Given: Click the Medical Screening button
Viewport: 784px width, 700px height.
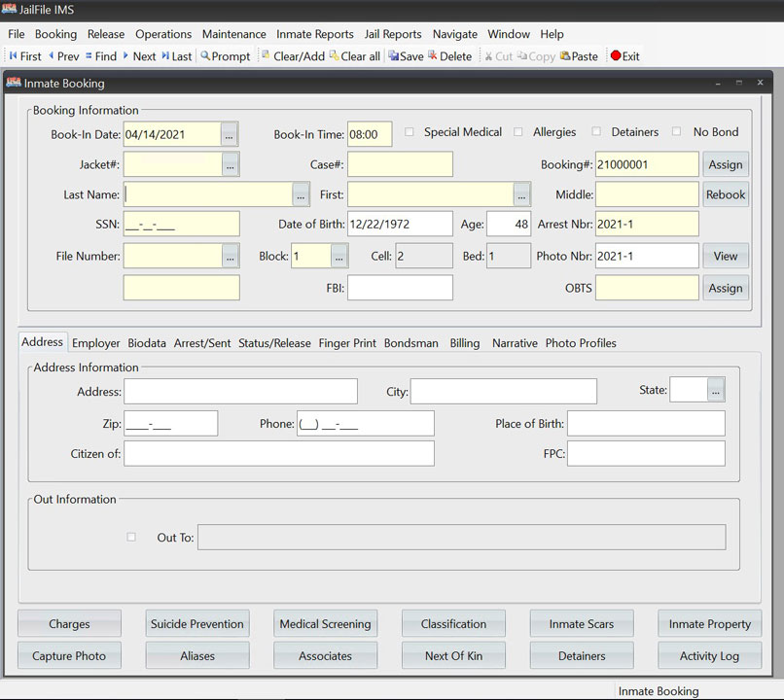Looking at the screenshot, I should 325,624.
